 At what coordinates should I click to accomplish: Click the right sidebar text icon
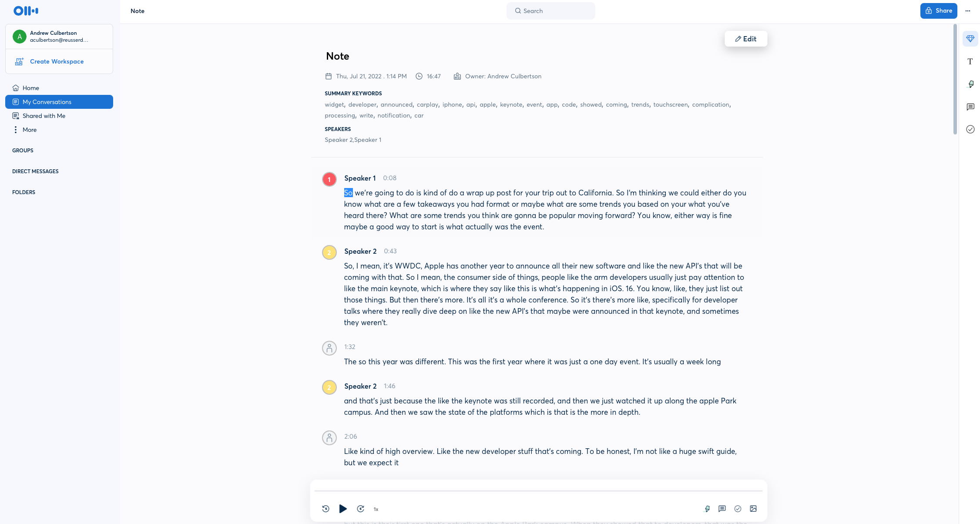point(970,62)
